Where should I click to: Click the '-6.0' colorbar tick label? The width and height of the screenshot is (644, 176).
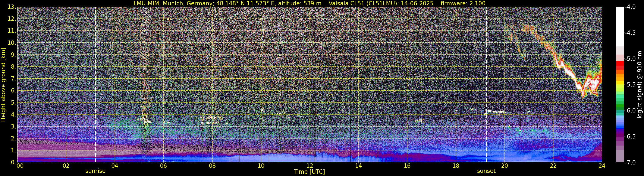point(630,110)
